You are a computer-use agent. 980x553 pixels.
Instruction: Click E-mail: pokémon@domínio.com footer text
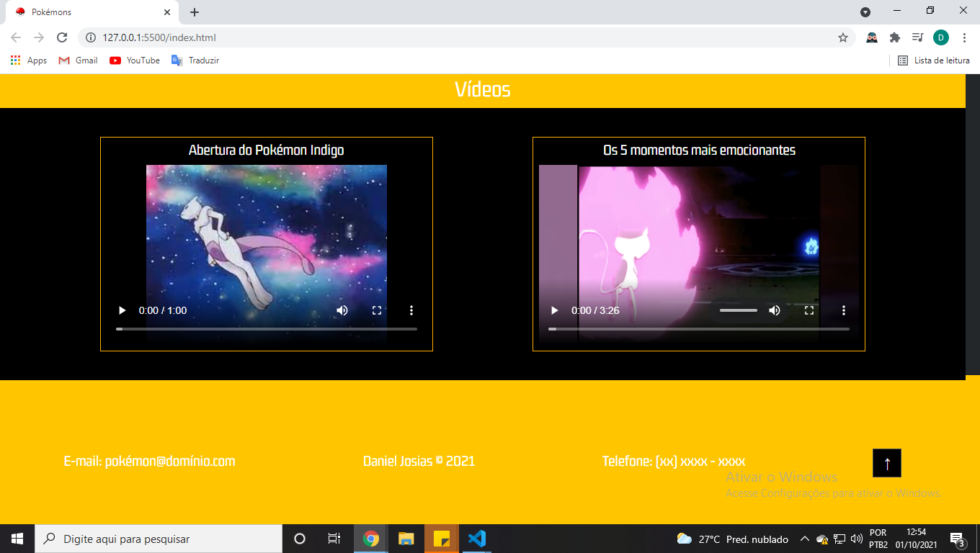point(150,462)
